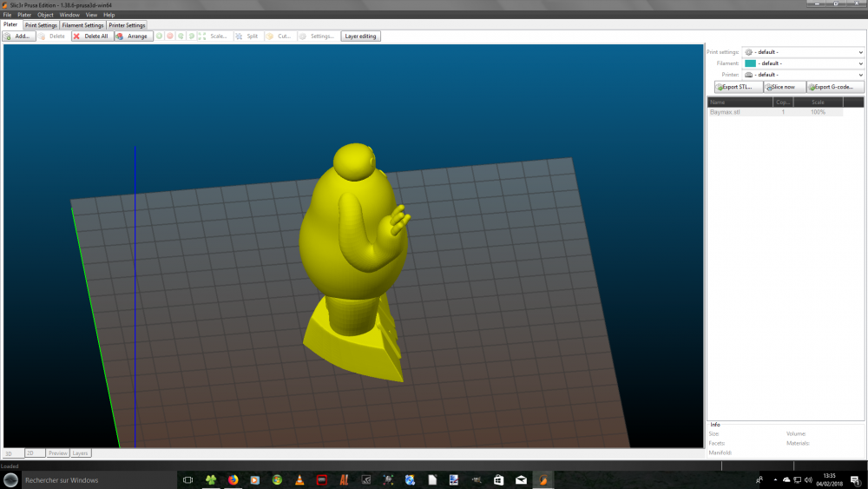Switch to the Layers view tab
The image size is (868, 489).
pyautogui.click(x=80, y=453)
